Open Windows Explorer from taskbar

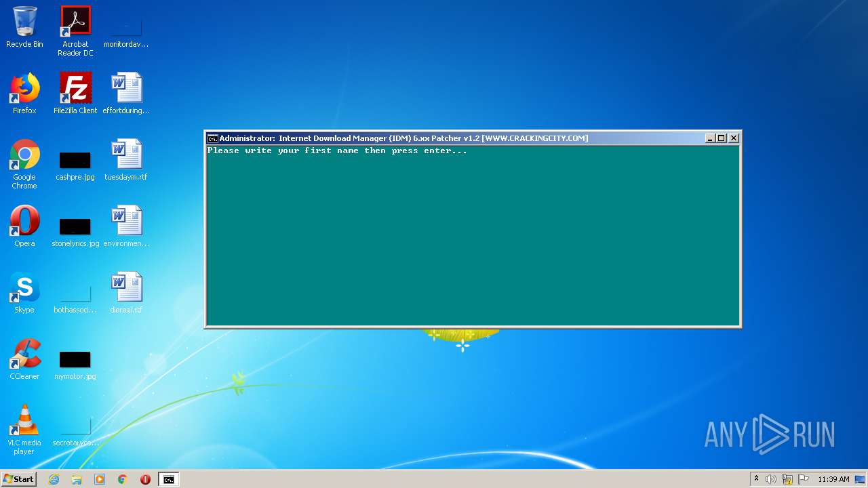coord(77,479)
